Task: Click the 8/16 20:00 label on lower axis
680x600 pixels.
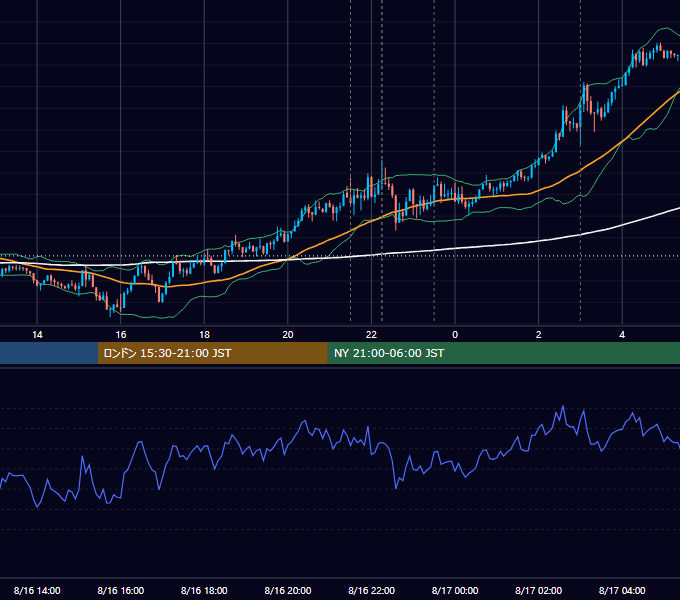Action: pyautogui.click(x=288, y=590)
